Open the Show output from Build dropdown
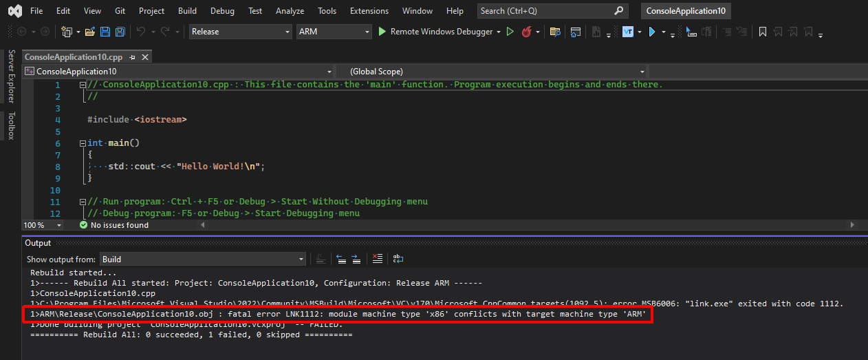This screenshot has width=868, height=360. tap(203, 259)
